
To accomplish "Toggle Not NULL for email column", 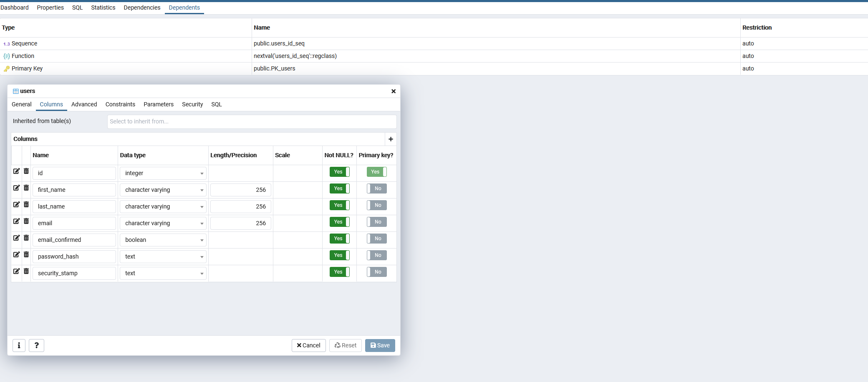I will point(340,222).
